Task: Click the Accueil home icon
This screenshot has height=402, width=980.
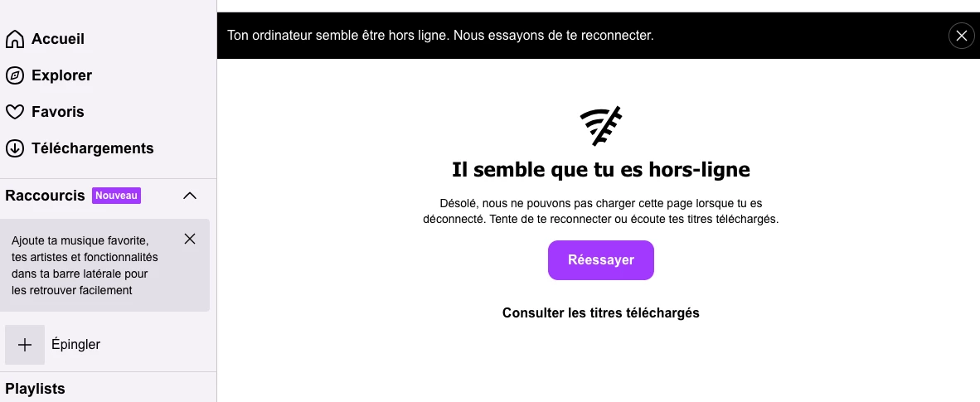Action: [14, 39]
